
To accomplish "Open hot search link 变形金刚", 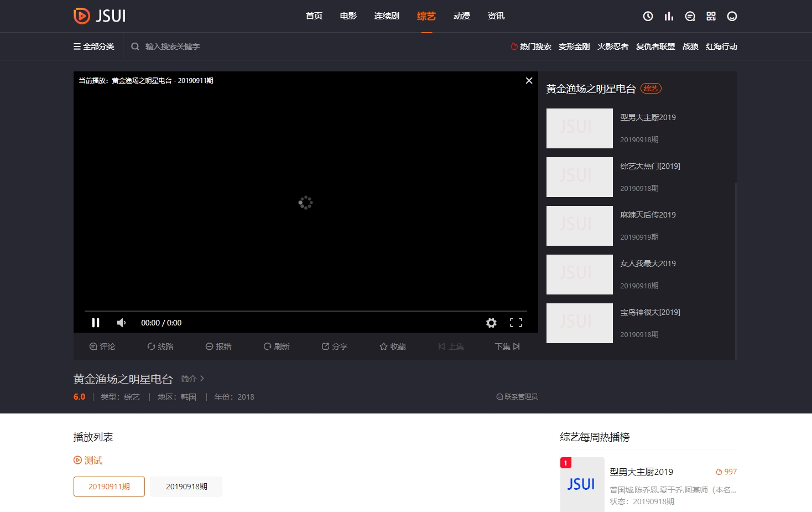I will [x=574, y=46].
